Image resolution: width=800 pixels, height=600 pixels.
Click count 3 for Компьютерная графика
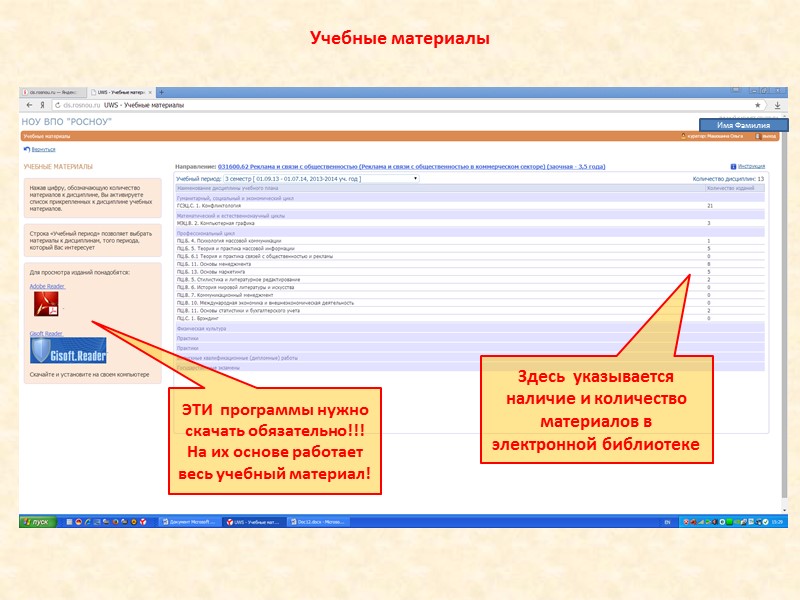tap(709, 223)
